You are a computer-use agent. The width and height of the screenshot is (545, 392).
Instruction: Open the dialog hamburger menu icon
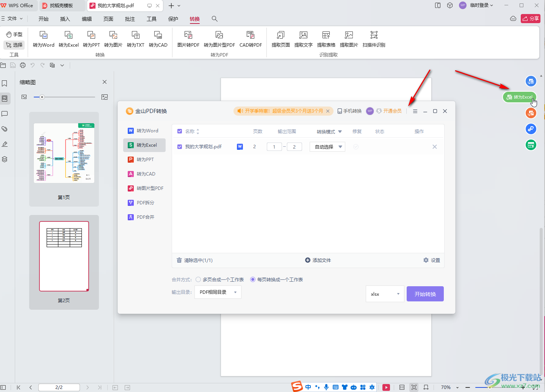(x=415, y=111)
